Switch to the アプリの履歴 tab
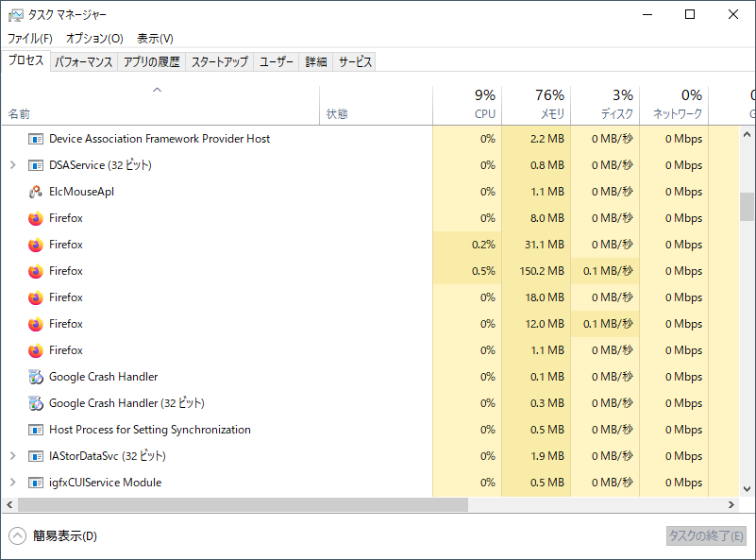 151,61
